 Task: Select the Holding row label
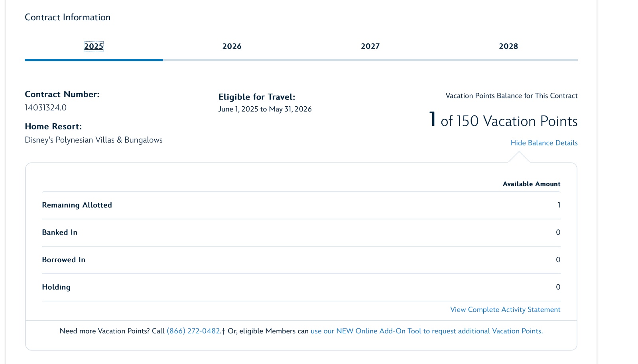[x=56, y=287]
